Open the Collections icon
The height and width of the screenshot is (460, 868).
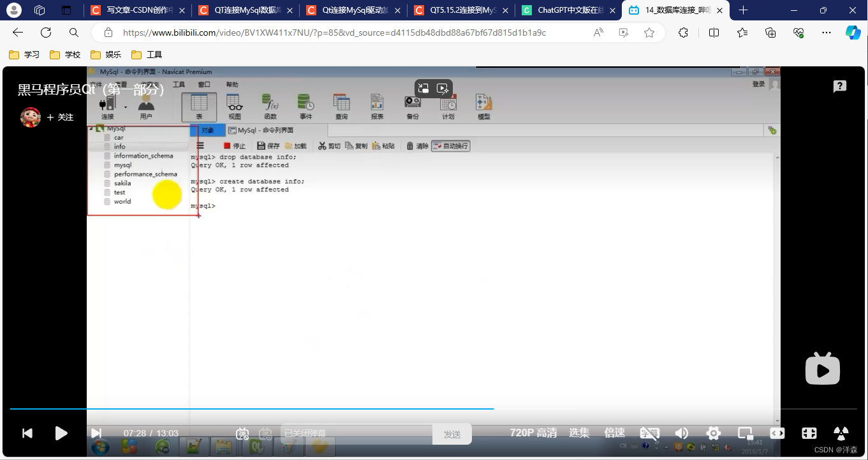(x=770, y=33)
